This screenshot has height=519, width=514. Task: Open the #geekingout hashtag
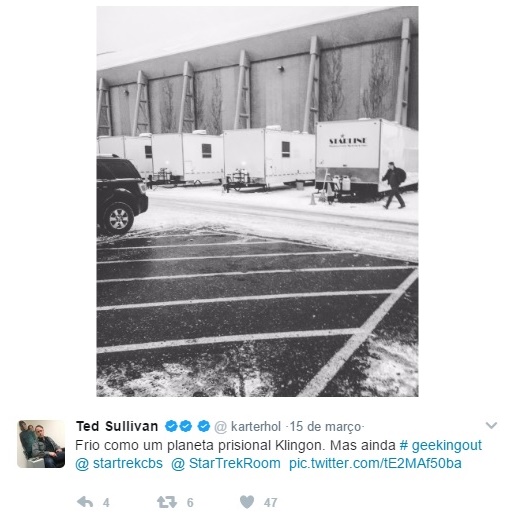(x=441, y=445)
